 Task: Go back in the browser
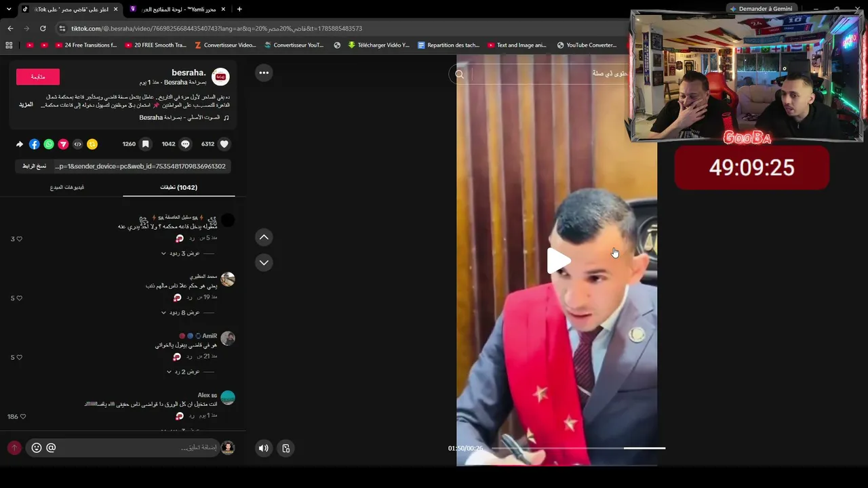pos(10,28)
